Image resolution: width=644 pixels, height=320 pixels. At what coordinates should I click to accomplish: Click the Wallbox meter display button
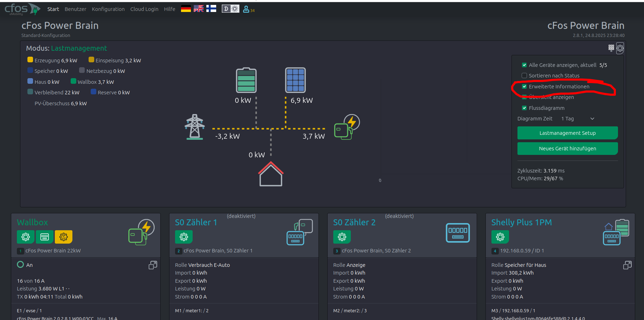pos(45,237)
